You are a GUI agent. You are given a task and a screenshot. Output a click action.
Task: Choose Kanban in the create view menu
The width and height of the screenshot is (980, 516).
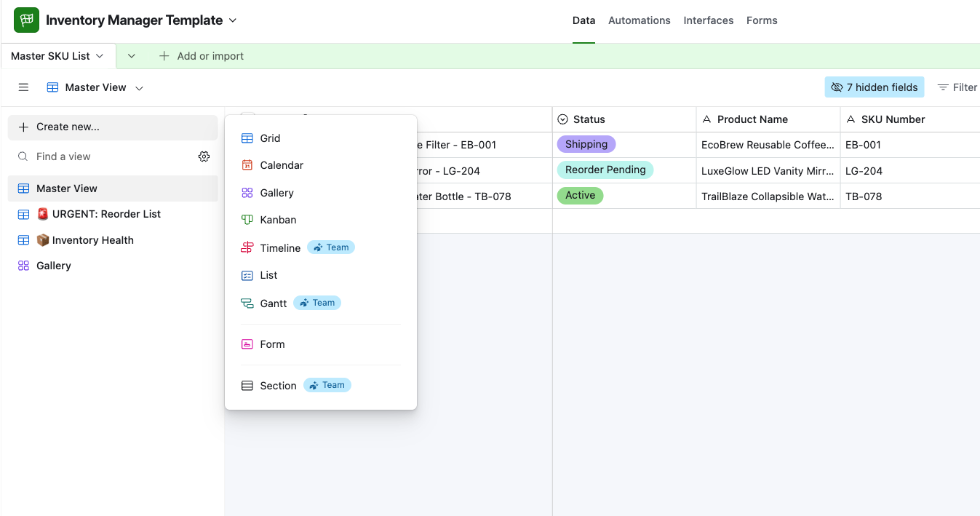321,220
